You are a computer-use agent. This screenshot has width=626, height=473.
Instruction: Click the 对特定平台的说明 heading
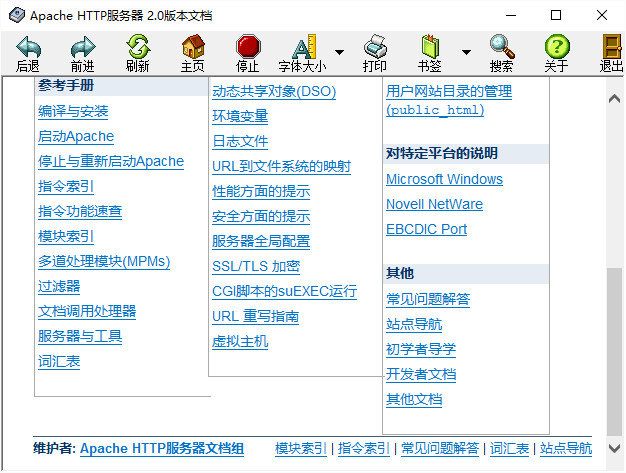click(442, 153)
